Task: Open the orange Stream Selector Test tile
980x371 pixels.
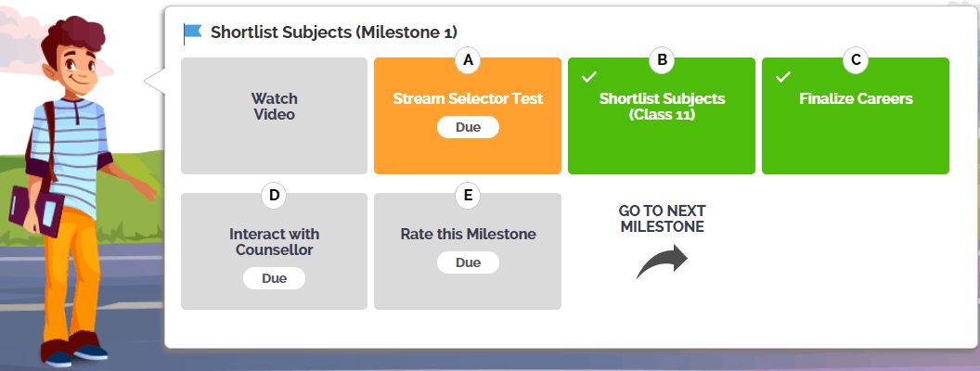Action: pos(468,116)
